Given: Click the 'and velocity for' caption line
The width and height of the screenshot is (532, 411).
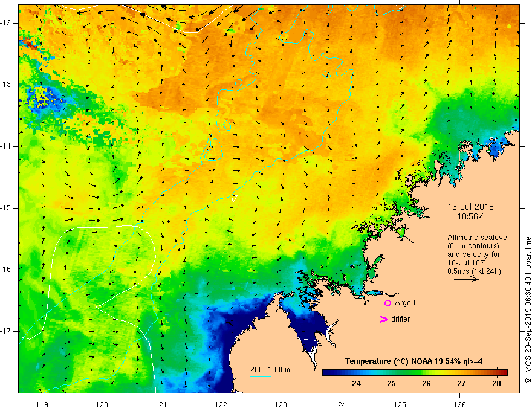Looking at the screenshot, I should (x=473, y=254).
